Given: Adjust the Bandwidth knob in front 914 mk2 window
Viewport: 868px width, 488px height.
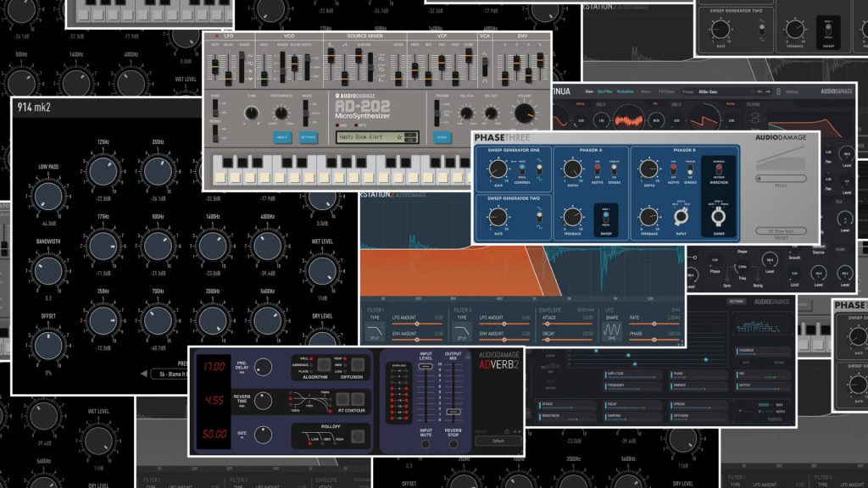Looking at the screenshot, I should (48, 270).
